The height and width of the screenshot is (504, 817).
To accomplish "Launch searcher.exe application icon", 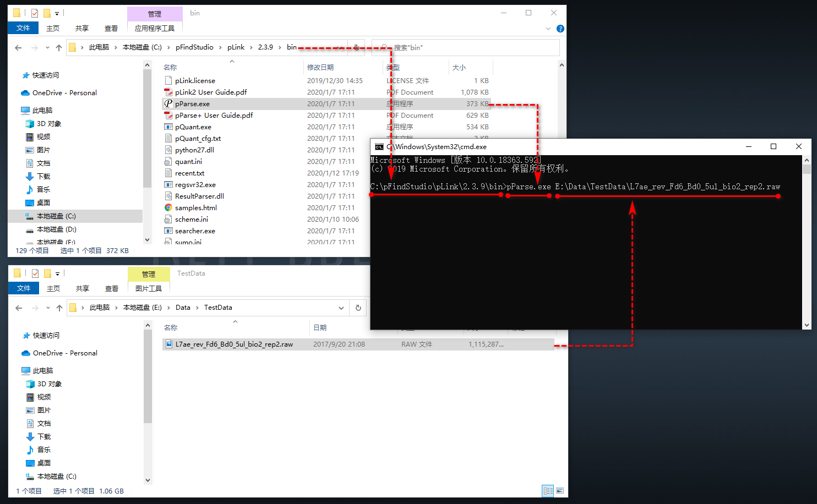I will click(168, 231).
